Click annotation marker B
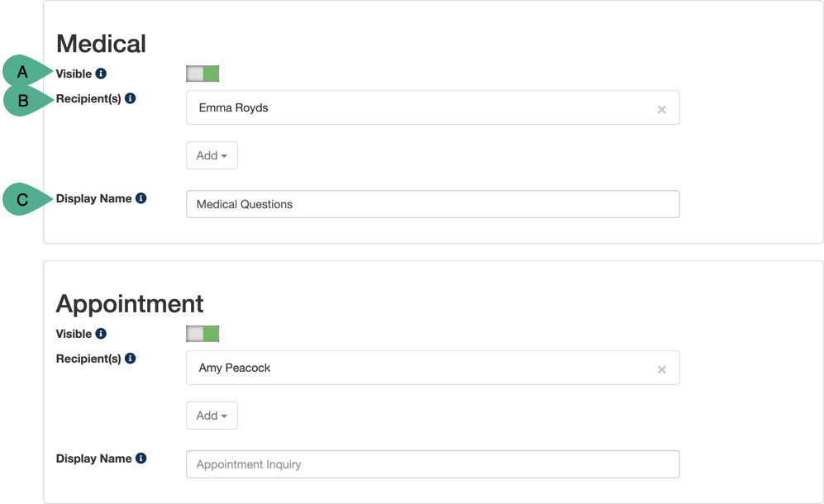Image resolution: width=824 pixels, height=504 pixels. 23,101
